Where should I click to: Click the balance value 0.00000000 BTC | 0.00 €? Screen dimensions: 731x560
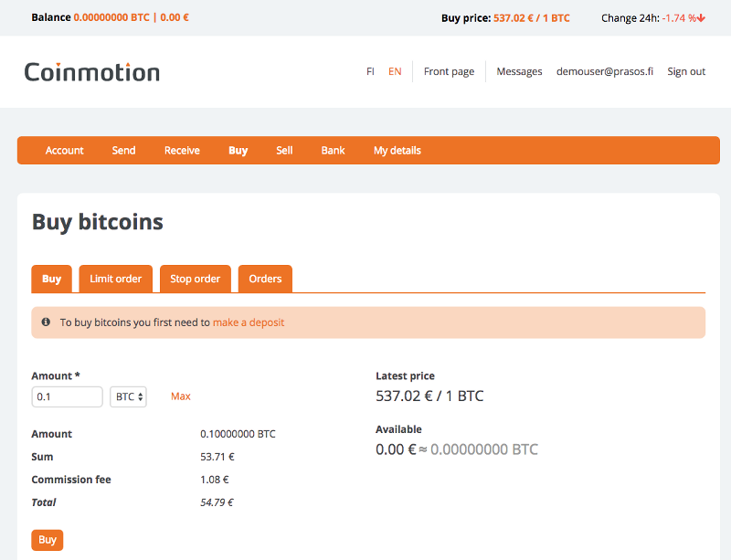tap(131, 17)
